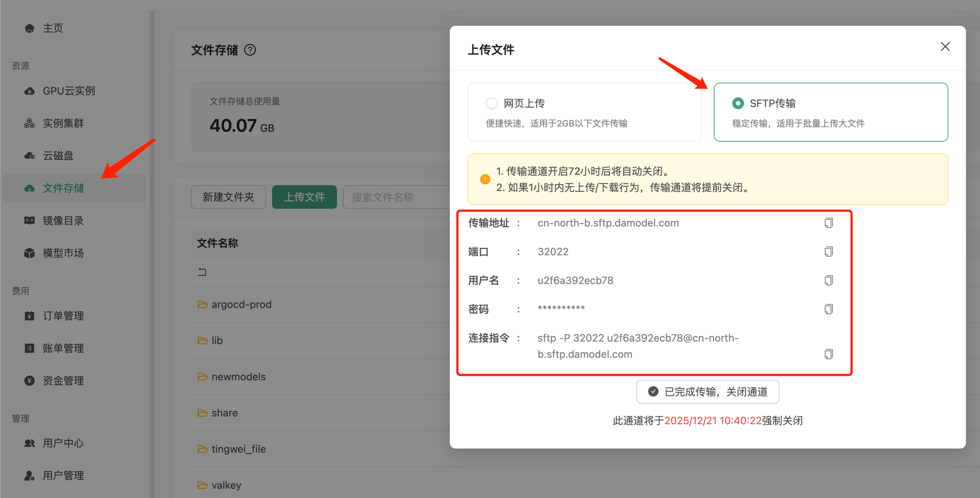Click the help icon beside 文件存储 title
The height and width of the screenshot is (498, 980).
tap(250, 50)
